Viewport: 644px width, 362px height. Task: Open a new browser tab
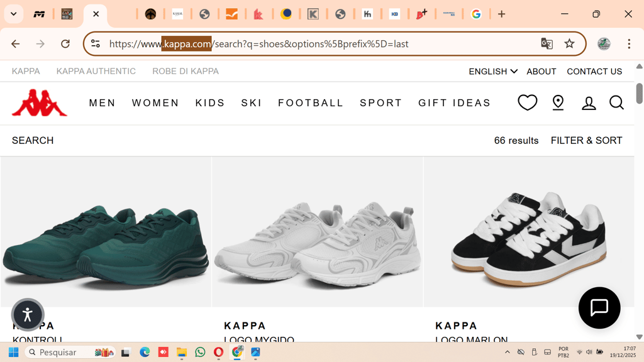coord(501,14)
